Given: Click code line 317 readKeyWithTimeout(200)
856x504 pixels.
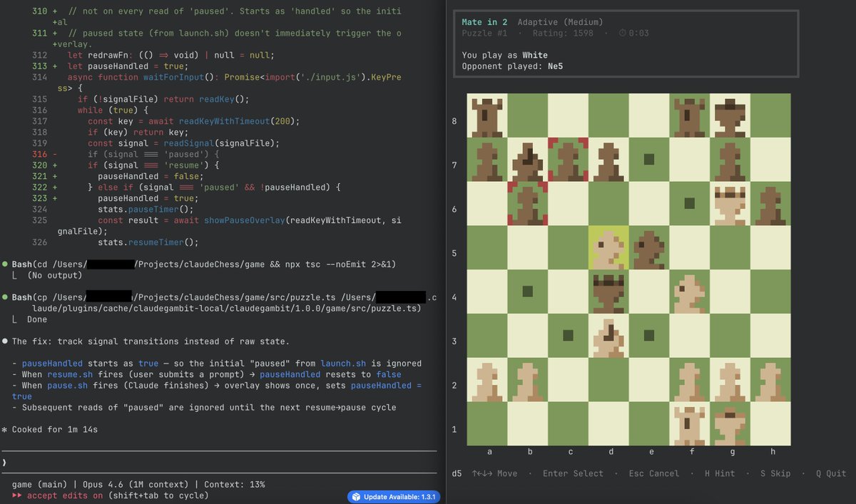Looking at the screenshot, I should pos(165,121).
